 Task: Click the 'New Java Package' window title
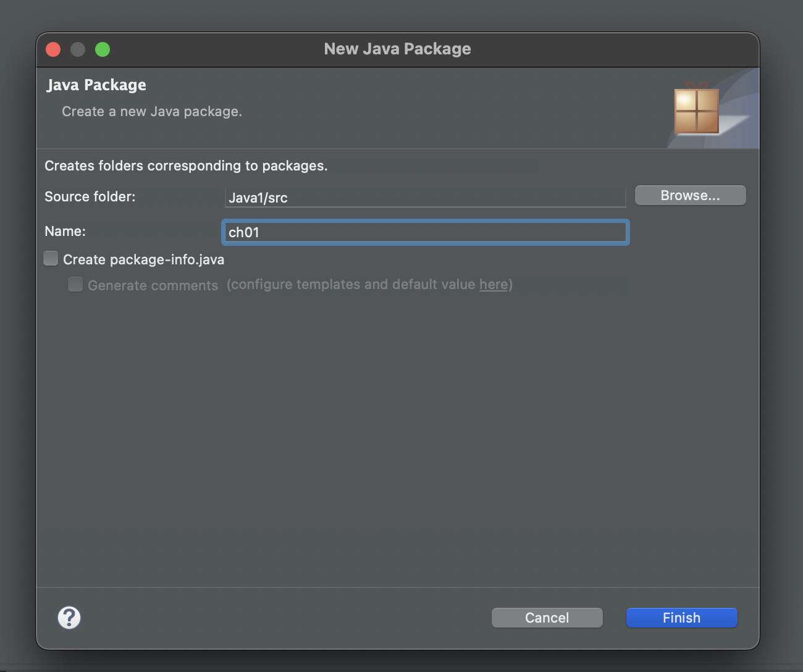tap(398, 49)
